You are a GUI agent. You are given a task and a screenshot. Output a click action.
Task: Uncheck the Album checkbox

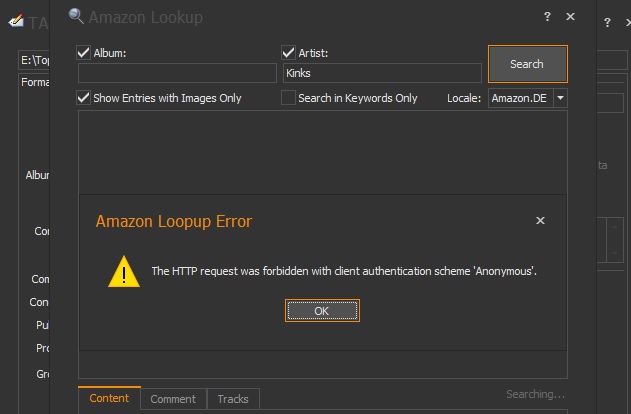coord(85,52)
